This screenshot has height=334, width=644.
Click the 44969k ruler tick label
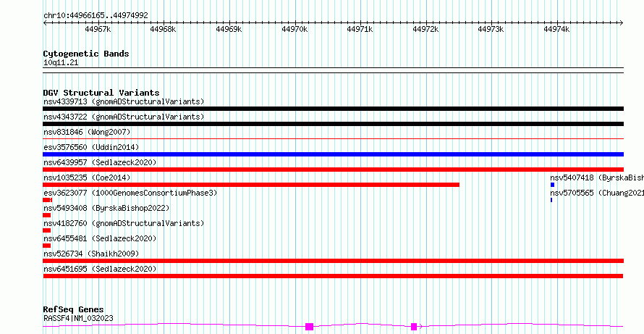(x=229, y=29)
